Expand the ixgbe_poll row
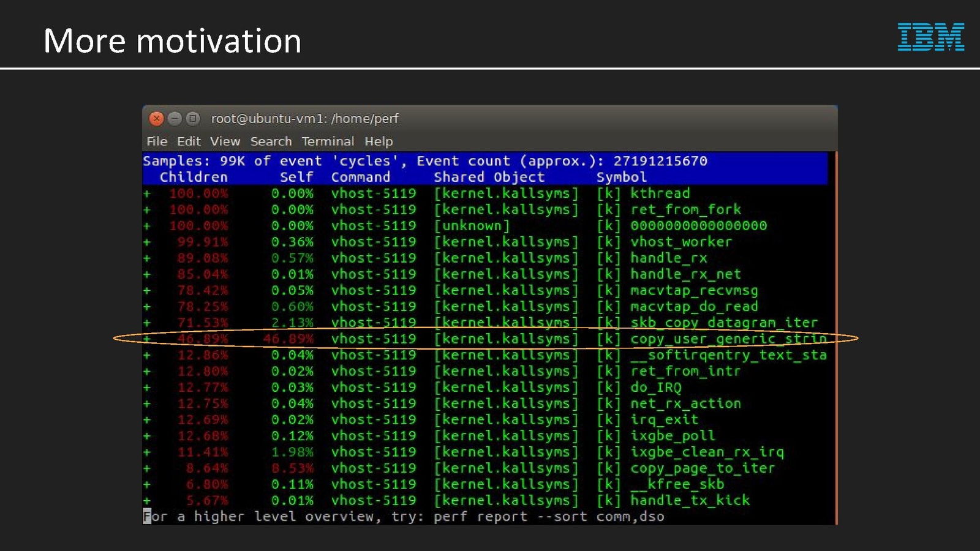980x551 pixels. pyautogui.click(x=147, y=436)
